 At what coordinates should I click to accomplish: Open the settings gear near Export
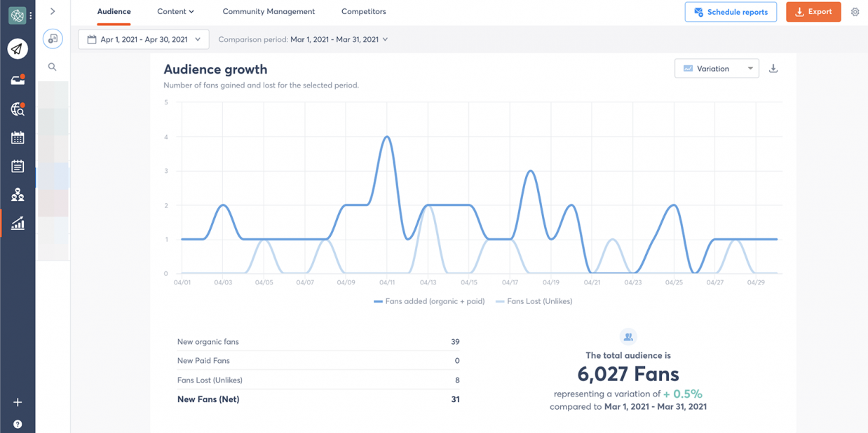tap(855, 12)
